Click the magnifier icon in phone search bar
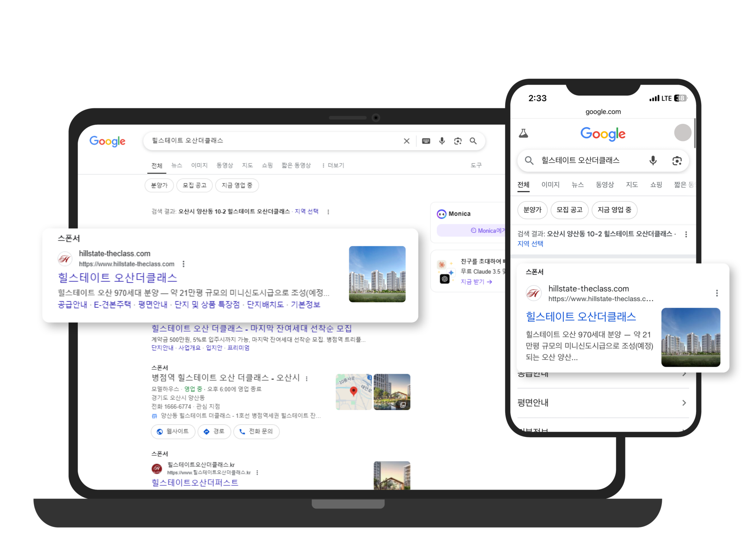This screenshot has width=756, height=535. click(529, 160)
